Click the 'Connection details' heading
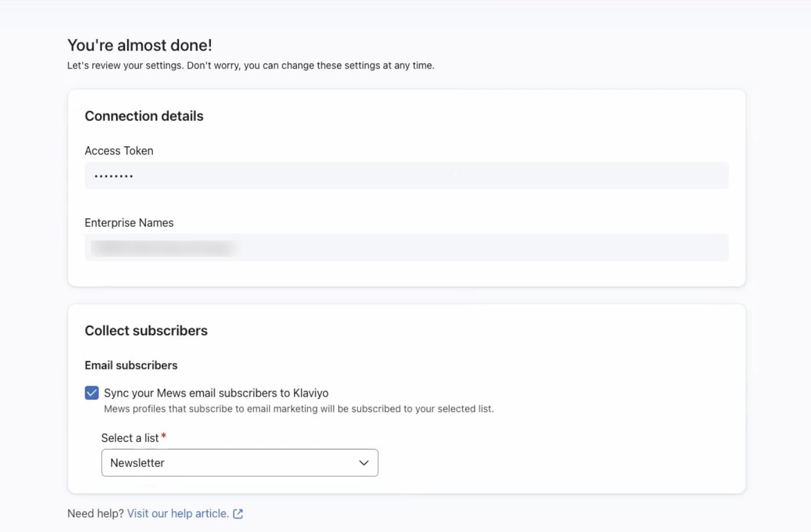This screenshot has height=532, width=811. pos(144,116)
